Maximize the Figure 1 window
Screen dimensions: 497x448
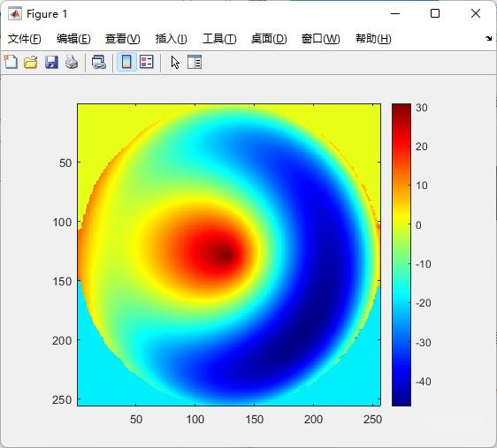(435, 13)
